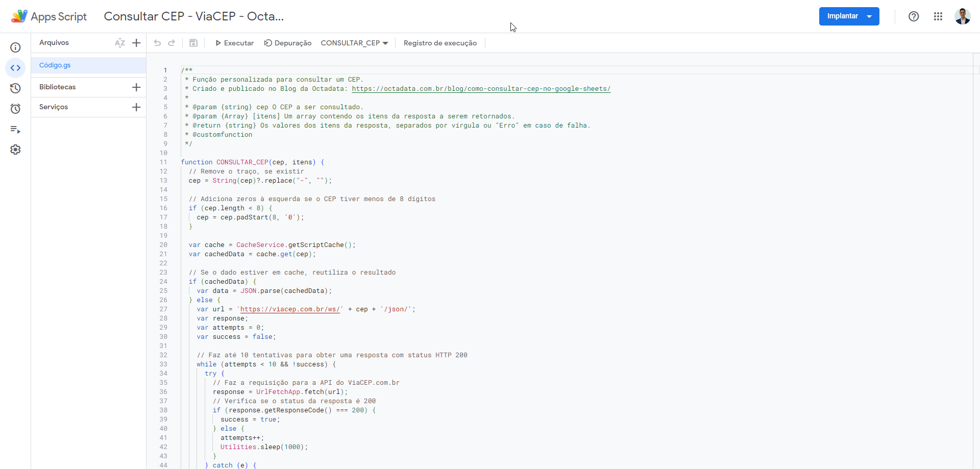
Task: Open the account menu via profile avatar
Action: pyautogui.click(x=963, y=16)
